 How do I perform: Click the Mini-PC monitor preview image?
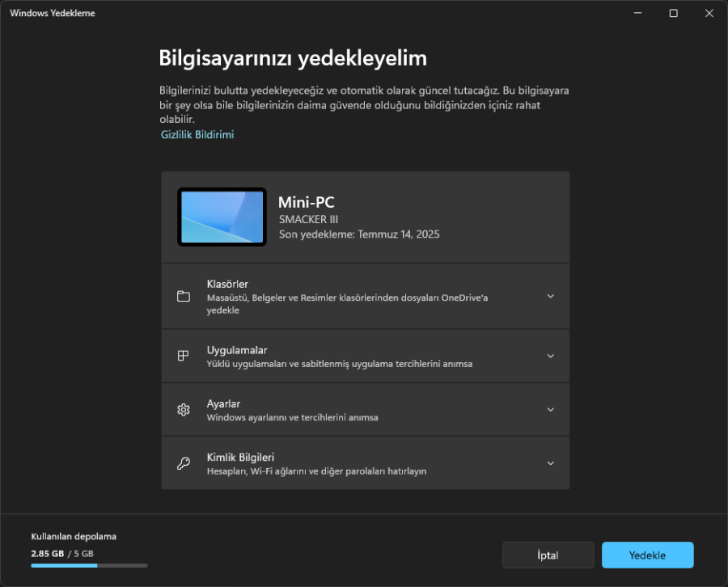coord(222,217)
